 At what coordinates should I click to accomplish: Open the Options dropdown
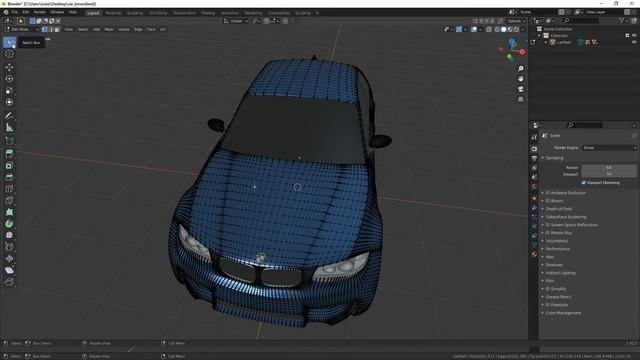(x=516, y=21)
